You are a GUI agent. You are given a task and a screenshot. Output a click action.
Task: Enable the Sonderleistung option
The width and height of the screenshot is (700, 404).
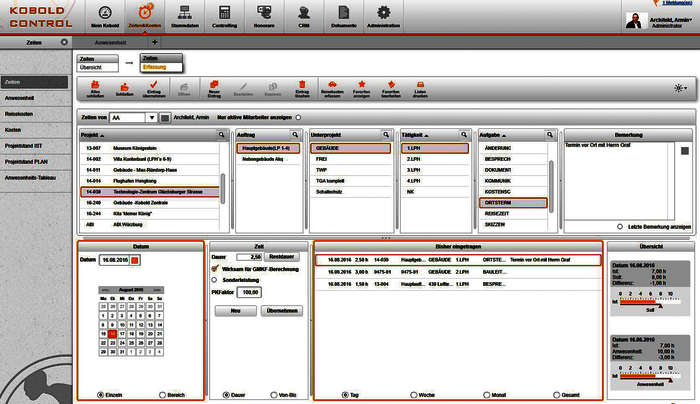click(x=214, y=280)
